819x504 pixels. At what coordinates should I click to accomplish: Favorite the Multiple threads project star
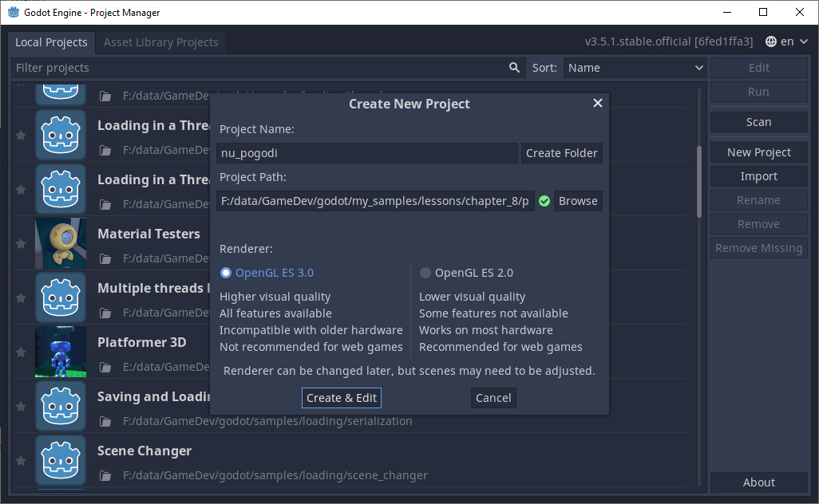(x=21, y=298)
